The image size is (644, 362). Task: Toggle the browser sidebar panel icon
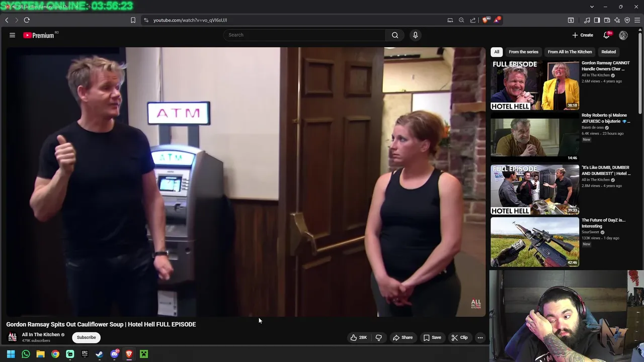[597, 20]
